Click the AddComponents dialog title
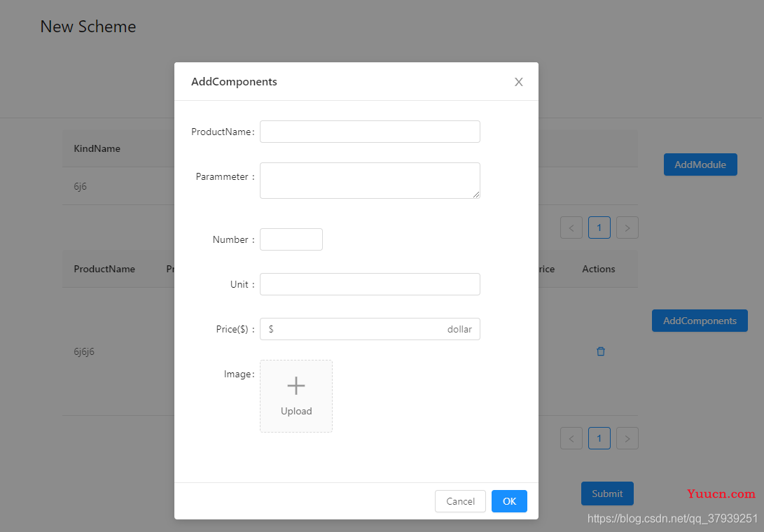Screen dimensions: 764x532 [x=234, y=82]
